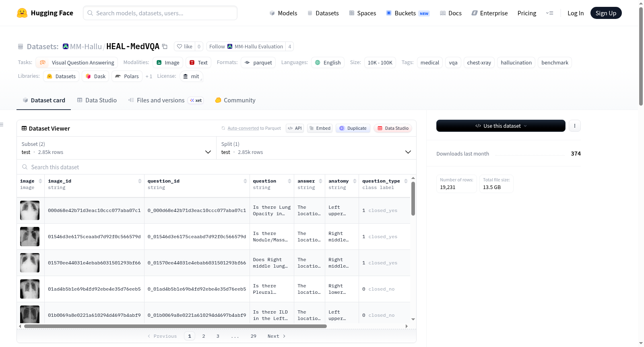Select the mit license tag
644x347 pixels.
pyautogui.click(x=191, y=76)
